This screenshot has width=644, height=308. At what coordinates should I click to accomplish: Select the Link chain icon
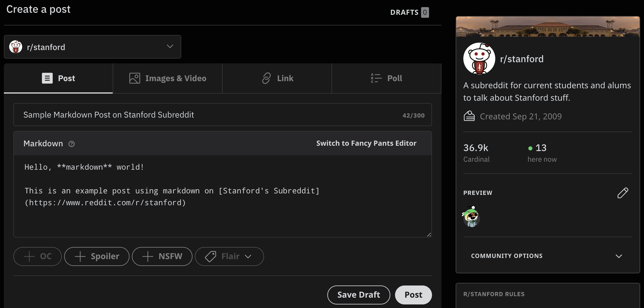coord(266,78)
